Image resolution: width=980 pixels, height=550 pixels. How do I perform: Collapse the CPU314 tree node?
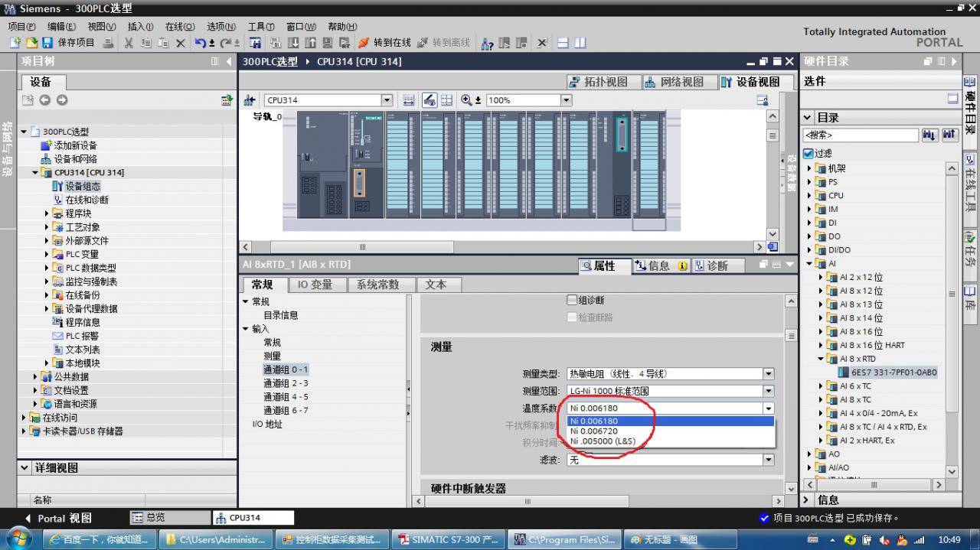[35, 173]
